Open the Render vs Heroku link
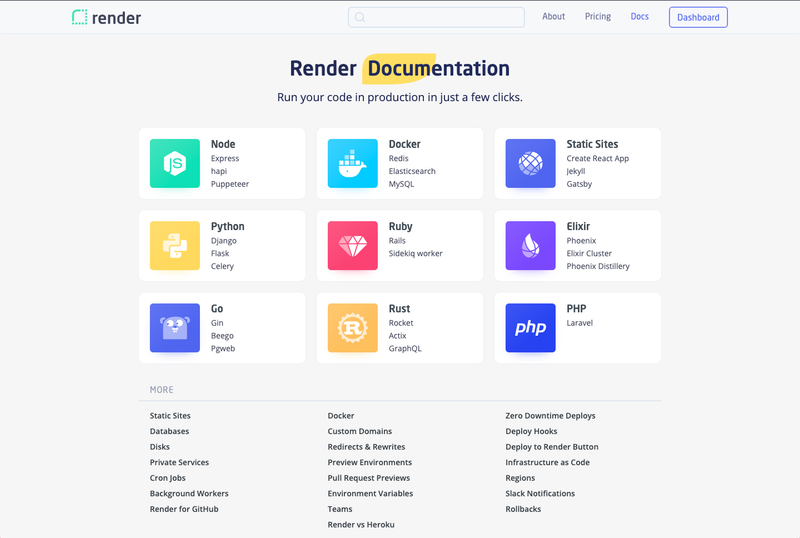 [x=361, y=525]
